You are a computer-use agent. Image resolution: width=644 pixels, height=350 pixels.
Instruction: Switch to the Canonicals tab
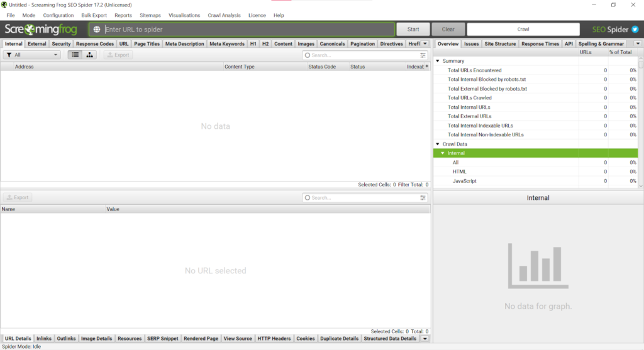[332, 43]
